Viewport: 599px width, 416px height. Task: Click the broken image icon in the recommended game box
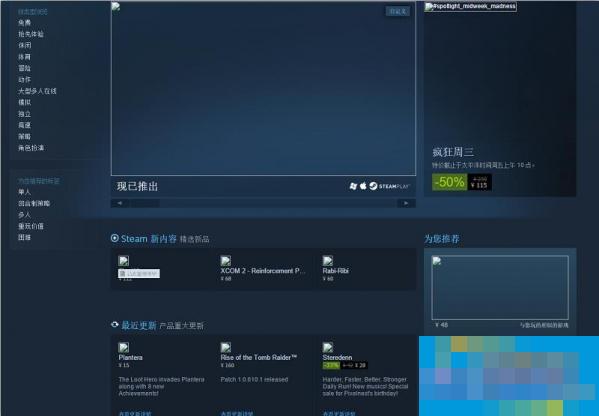(x=437, y=261)
